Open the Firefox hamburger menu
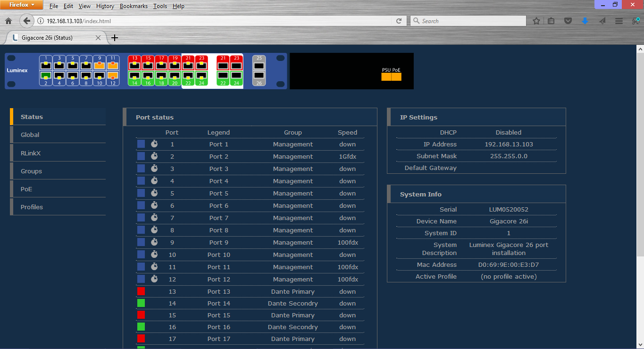The height and width of the screenshot is (349, 644). click(619, 21)
